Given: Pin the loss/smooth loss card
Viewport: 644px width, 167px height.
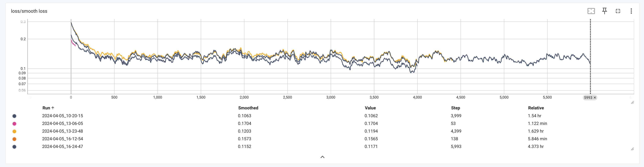Looking at the screenshot, I should 604,11.
